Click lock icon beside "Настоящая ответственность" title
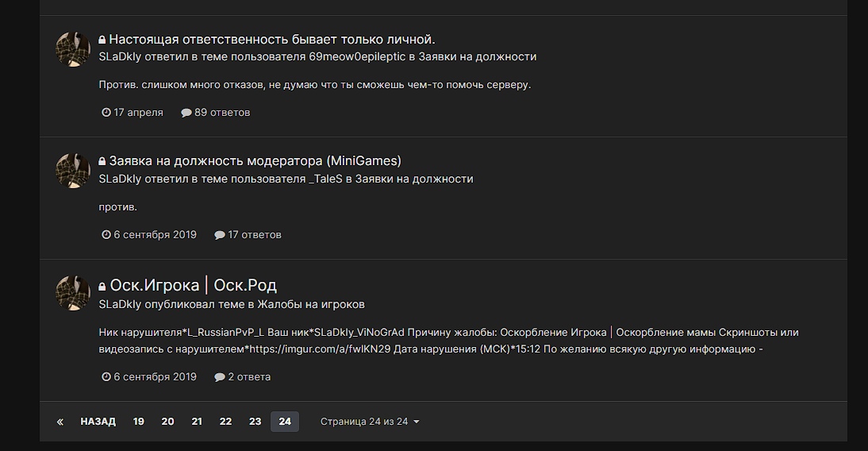Viewport: 868px width, 451px height. pos(102,40)
